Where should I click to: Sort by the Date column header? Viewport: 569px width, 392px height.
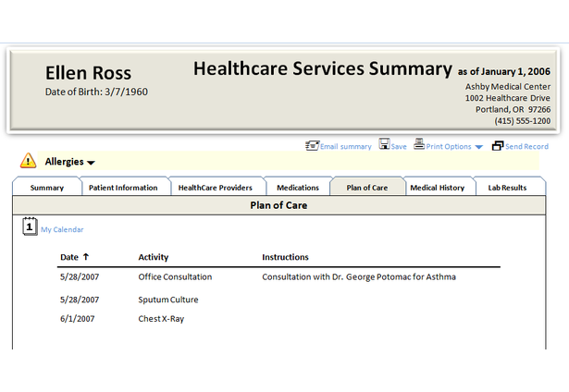click(x=69, y=257)
